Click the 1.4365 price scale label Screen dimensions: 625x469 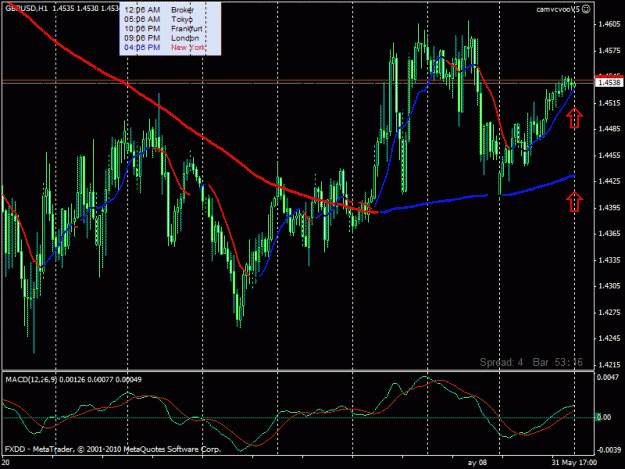[609, 234]
